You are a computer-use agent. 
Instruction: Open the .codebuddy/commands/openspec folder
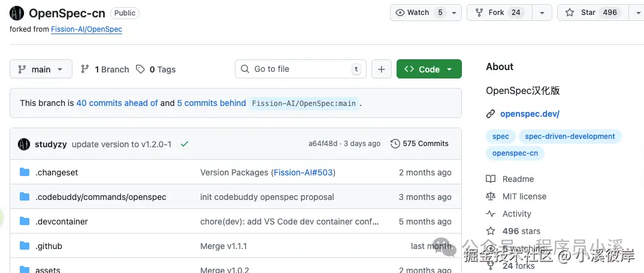coord(101,197)
